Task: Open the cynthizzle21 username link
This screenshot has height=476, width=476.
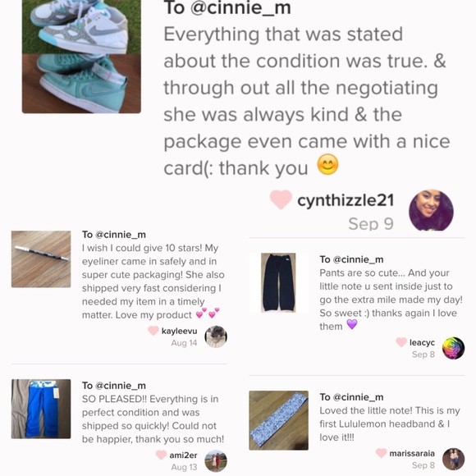Action: point(346,200)
